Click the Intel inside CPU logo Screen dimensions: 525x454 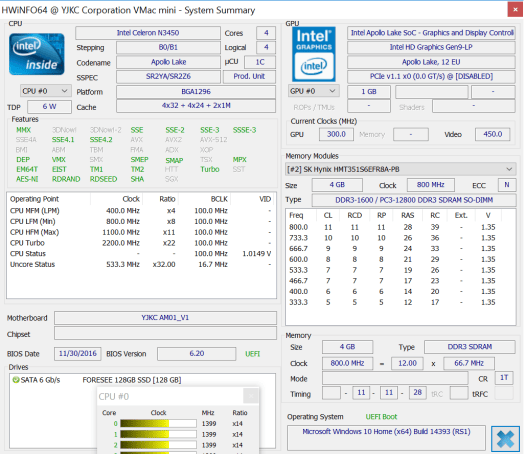37,54
